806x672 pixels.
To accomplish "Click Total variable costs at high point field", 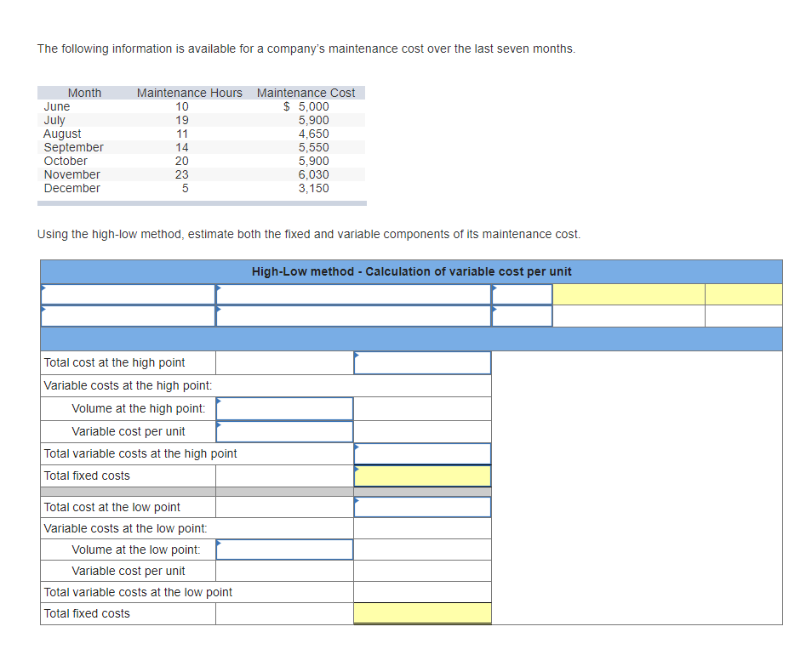I will click(422, 453).
